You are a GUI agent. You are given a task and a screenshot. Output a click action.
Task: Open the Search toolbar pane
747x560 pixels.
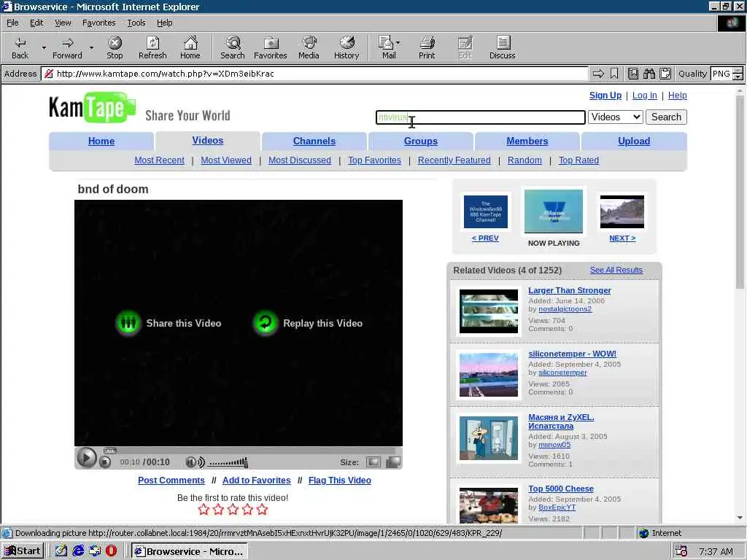(x=233, y=47)
